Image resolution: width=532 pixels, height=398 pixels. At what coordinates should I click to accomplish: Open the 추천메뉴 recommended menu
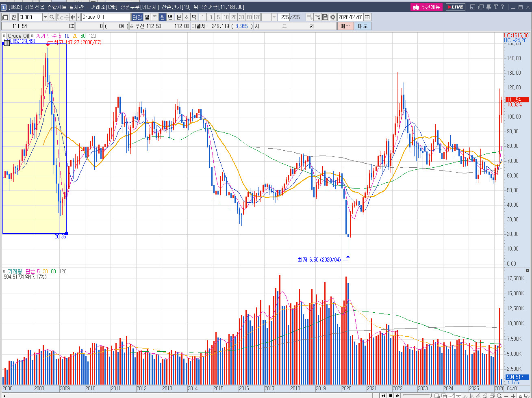coord(426,7)
